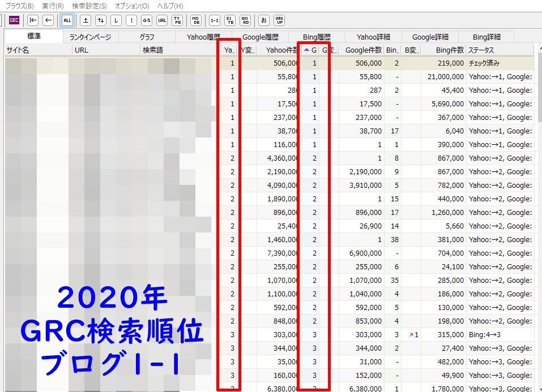Screen dimensions: 542x392
Task: Open the Google詳細 tab
Action: 430,37
